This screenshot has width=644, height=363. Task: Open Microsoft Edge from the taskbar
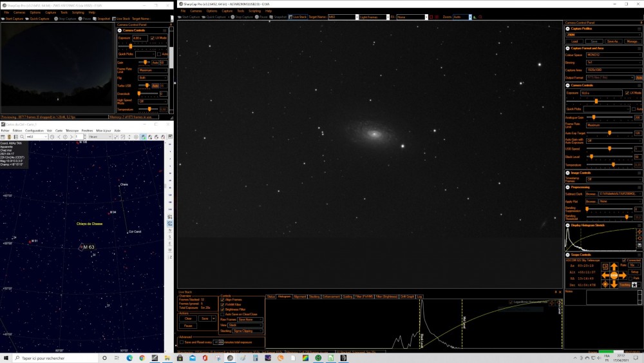click(x=129, y=358)
